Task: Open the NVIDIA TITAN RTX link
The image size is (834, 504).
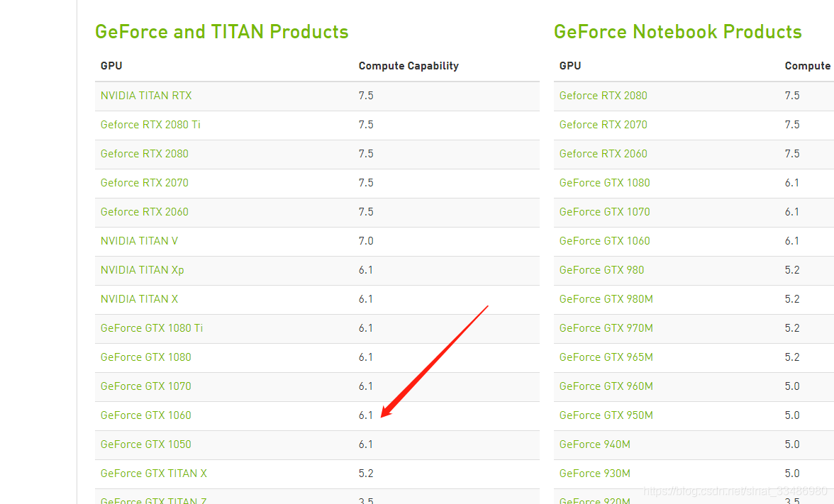Action: coord(146,96)
